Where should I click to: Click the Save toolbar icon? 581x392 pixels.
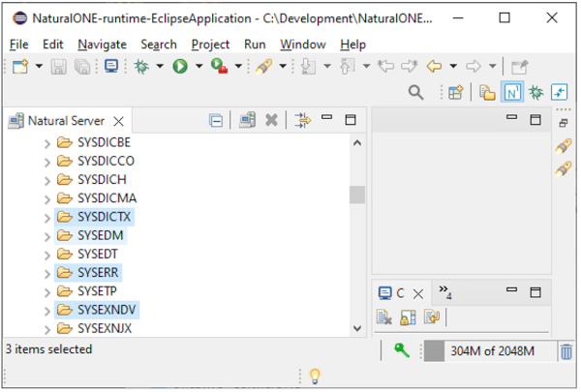(58, 67)
